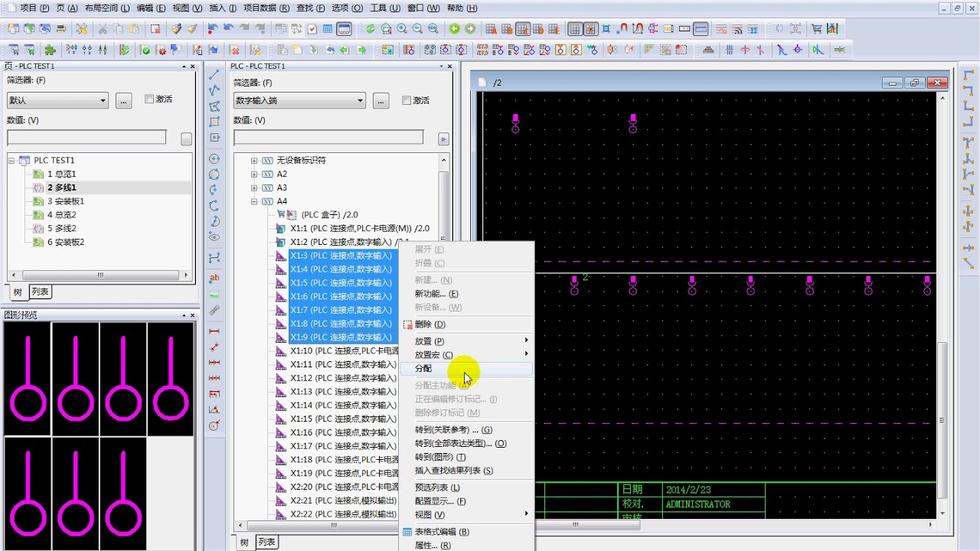Collapse the A4 tree node
Screen dimensions: 980x551
(x=254, y=202)
